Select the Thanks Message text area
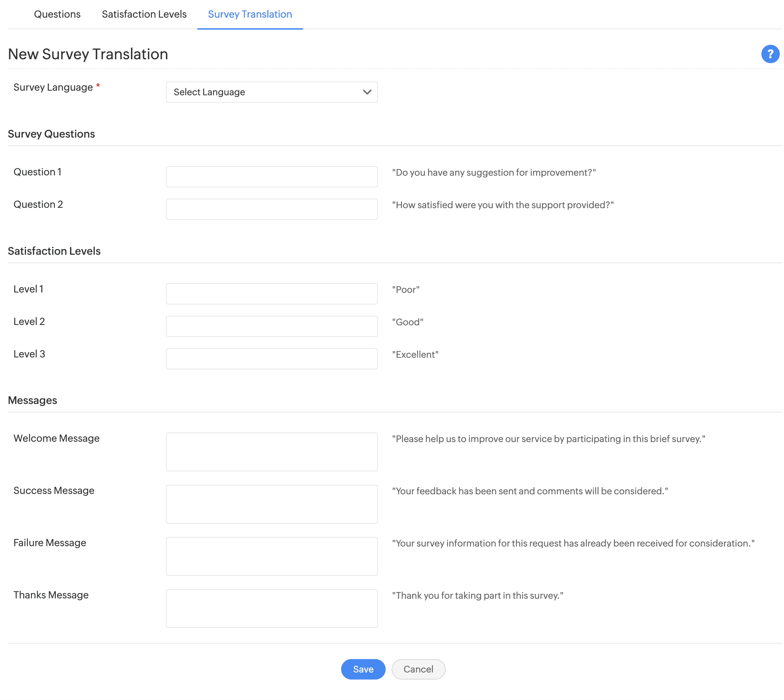784x700 pixels. point(272,609)
